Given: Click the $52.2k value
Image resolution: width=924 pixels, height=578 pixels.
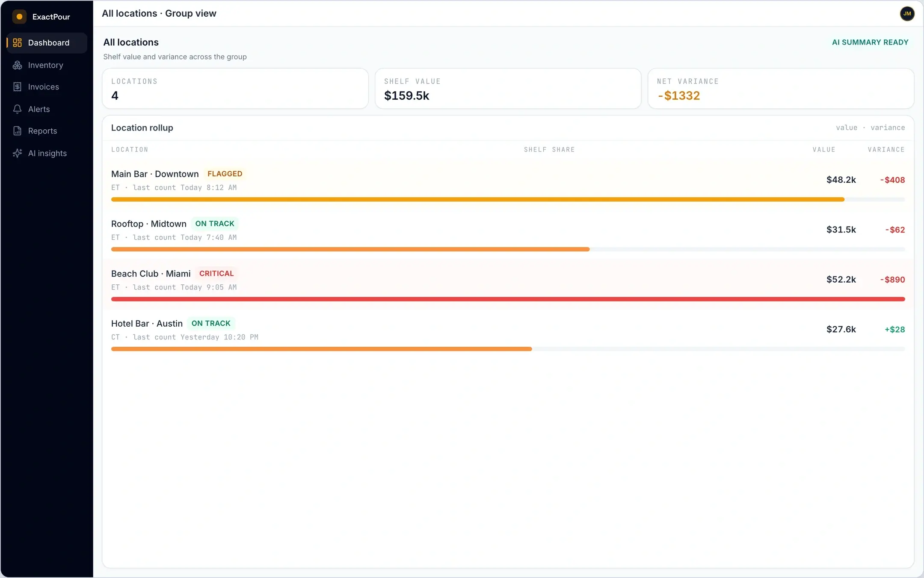Looking at the screenshot, I should click(x=841, y=280).
